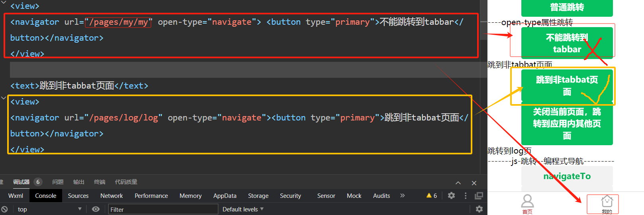
Task: Click the clear console icon
Action: pos(4,209)
